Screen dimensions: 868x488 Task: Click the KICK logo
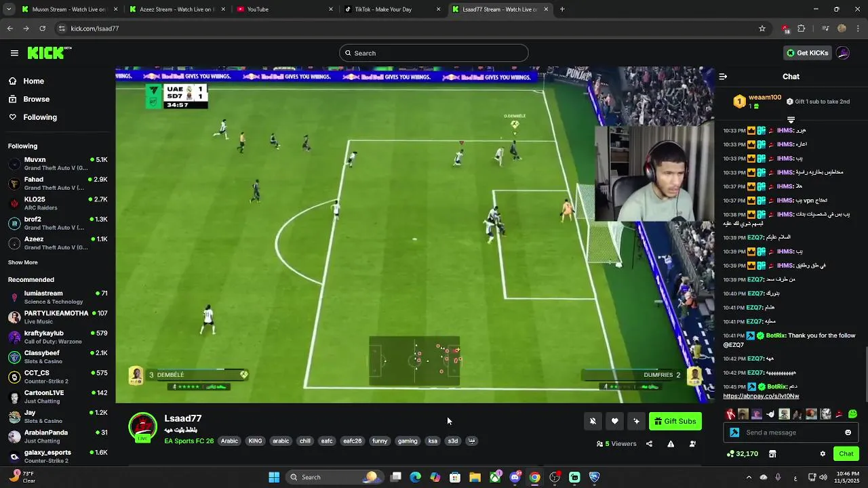click(x=50, y=53)
